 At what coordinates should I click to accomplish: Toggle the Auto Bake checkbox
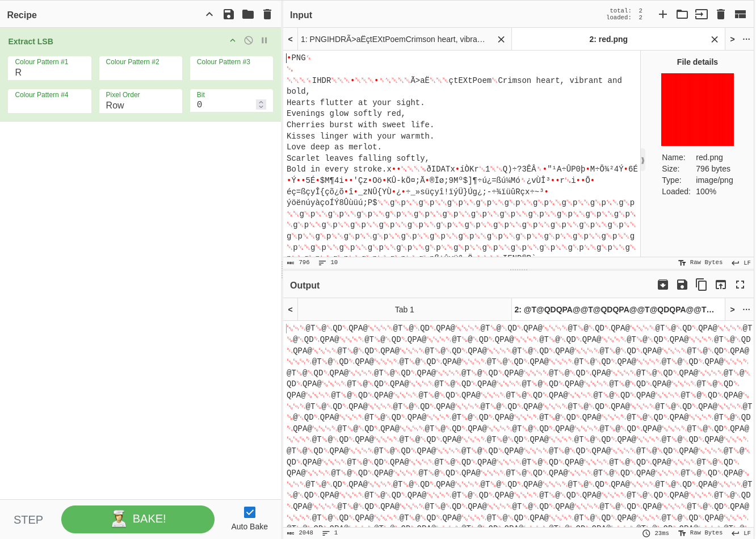point(250,512)
